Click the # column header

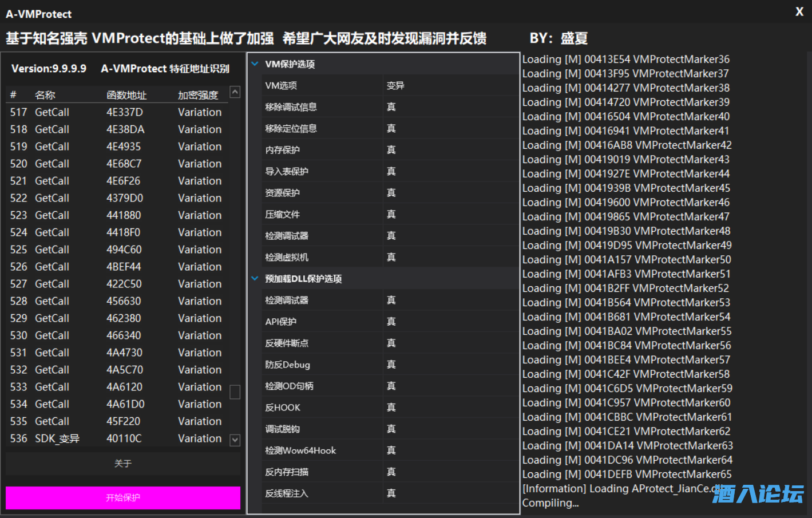[13, 95]
